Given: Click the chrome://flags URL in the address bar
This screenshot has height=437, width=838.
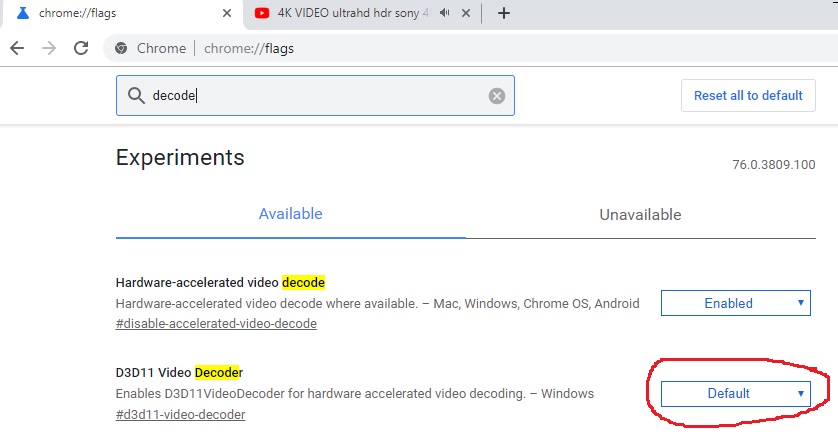Looking at the screenshot, I should pos(249,48).
